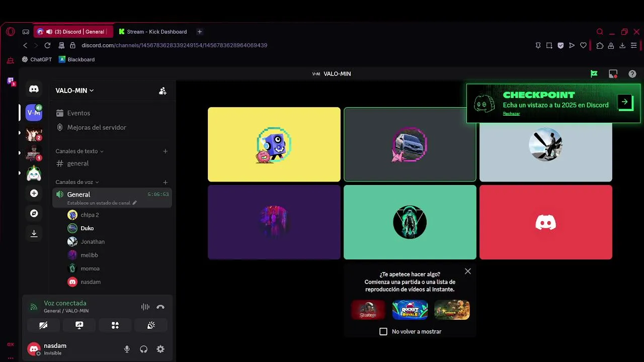Image resolution: width=644 pixels, height=362 pixels.
Task: Open user settings gear
Action: [x=160, y=349]
